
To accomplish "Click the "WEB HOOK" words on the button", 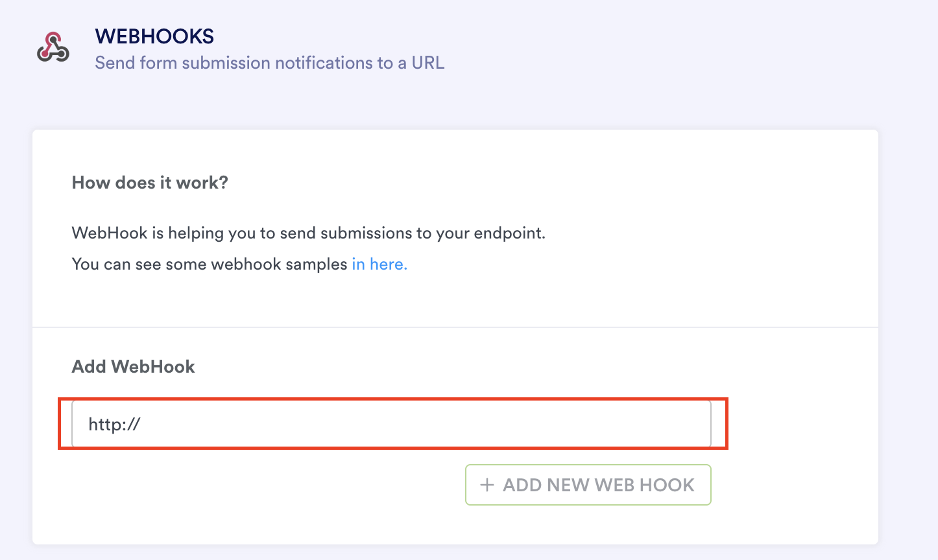I will click(644, 485).
